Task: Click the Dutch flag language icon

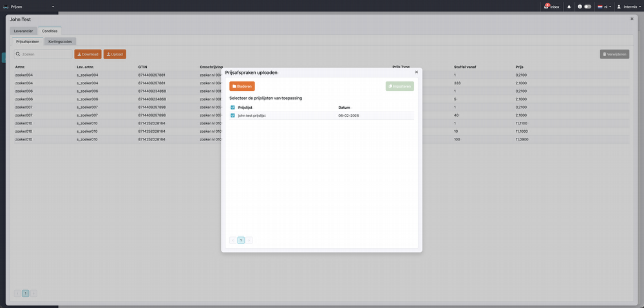Action: [x=600, y=6]
